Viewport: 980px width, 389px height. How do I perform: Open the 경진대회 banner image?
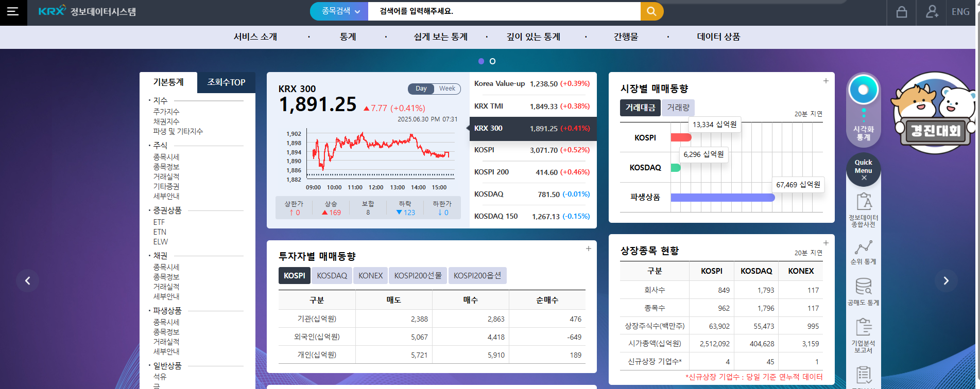click(x=934, y=113)
